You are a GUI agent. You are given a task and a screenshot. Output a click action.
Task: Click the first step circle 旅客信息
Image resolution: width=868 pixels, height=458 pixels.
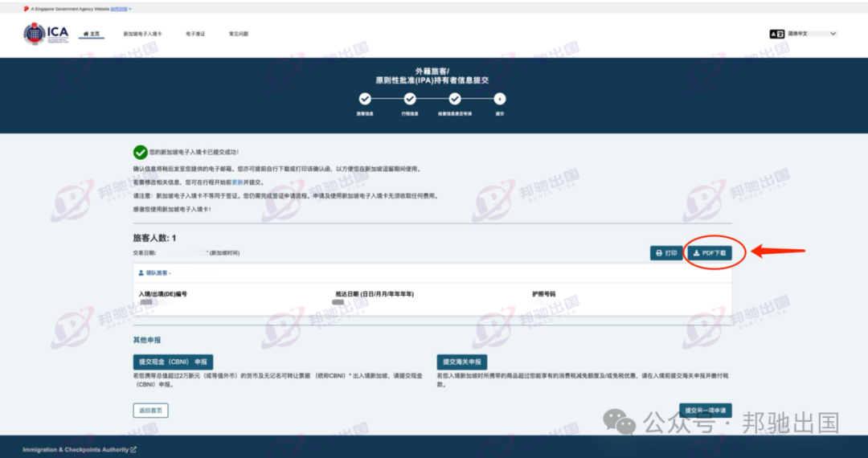[x=365, y=99]
